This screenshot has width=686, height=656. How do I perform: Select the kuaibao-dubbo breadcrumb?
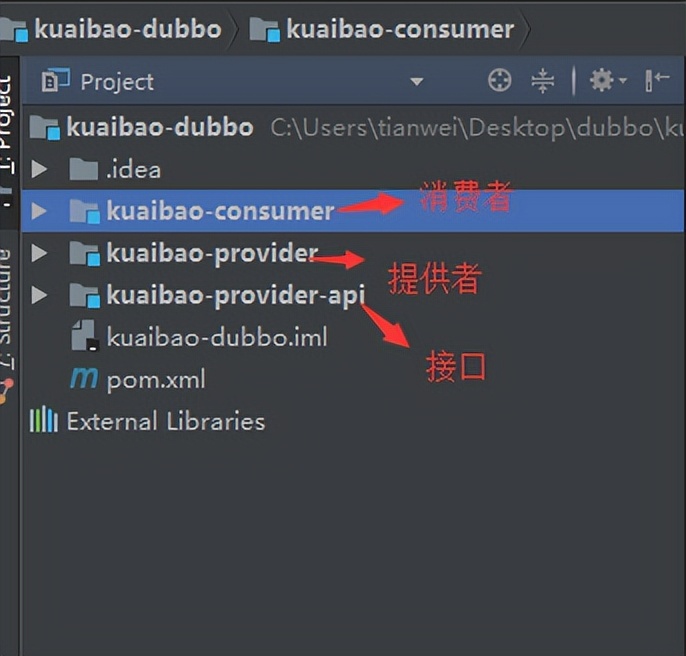click(111, 30)
